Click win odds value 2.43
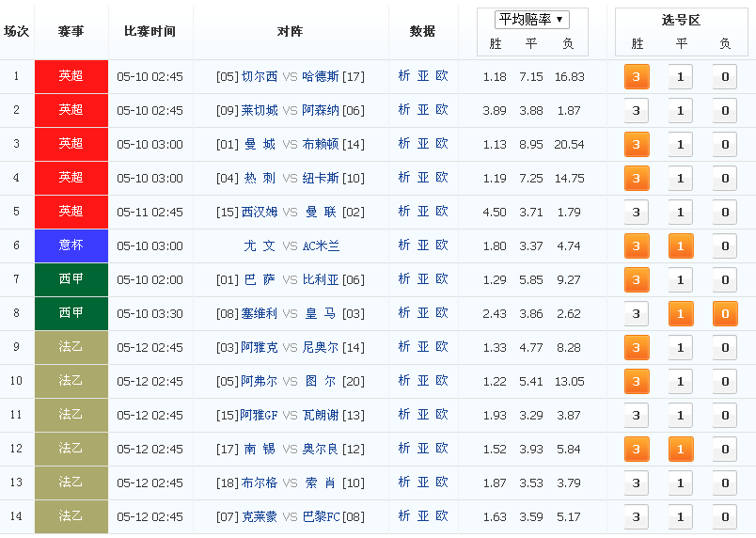The width and height of the screenshot is (756, 538). click(x=495, y=314)
